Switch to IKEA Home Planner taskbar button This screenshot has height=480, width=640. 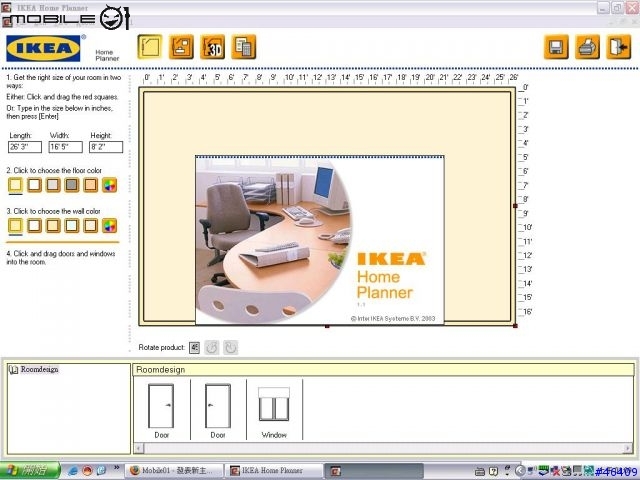[x=274, y=471]
